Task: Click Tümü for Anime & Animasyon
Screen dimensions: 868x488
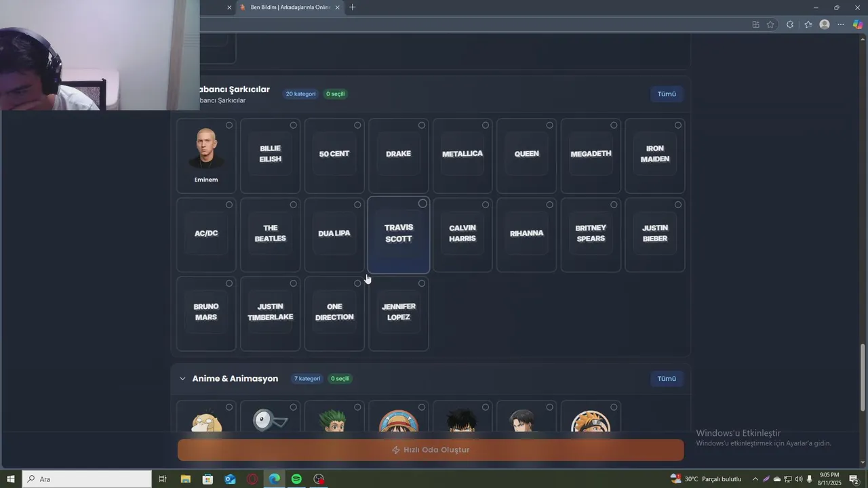Action: click(667, 379)
